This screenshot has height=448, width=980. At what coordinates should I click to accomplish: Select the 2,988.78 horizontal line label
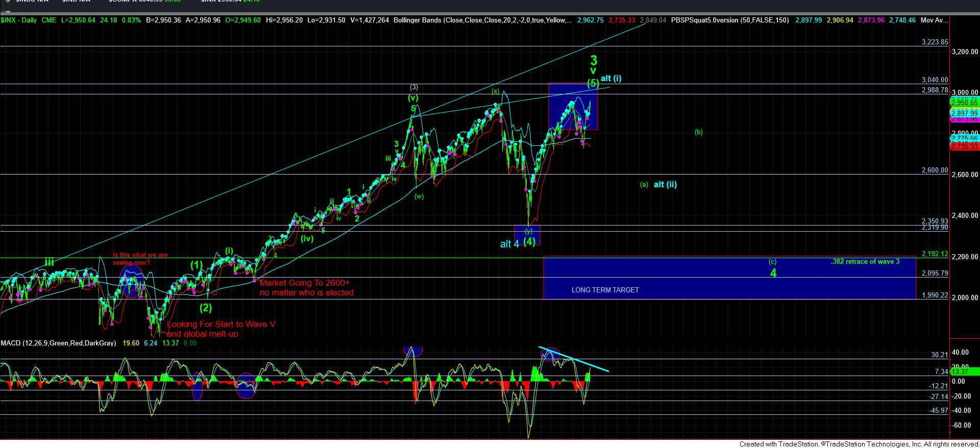click(x=935, y=90)
